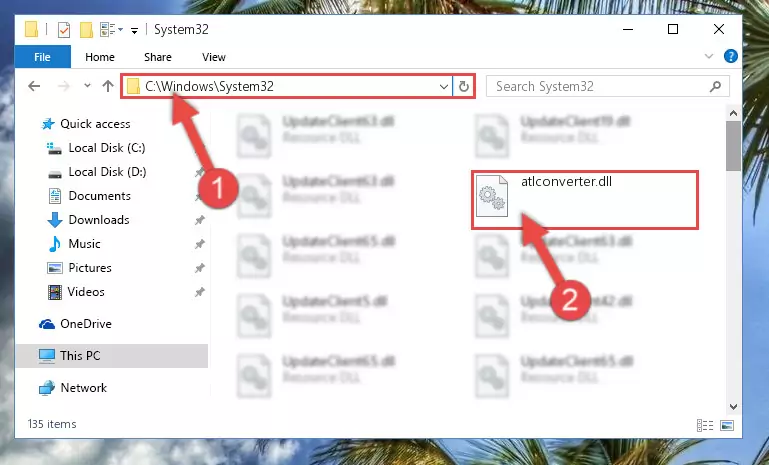Open the Customize Quick Access Toolbar dropdown

134,31
